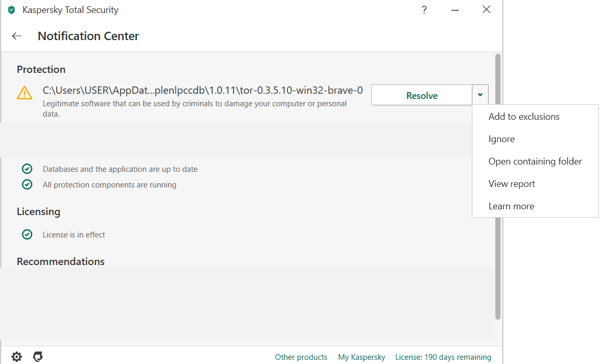Viewport: 600px width, 364px height.
Task: Click the help question mark icon
Action: pos(424,9)
